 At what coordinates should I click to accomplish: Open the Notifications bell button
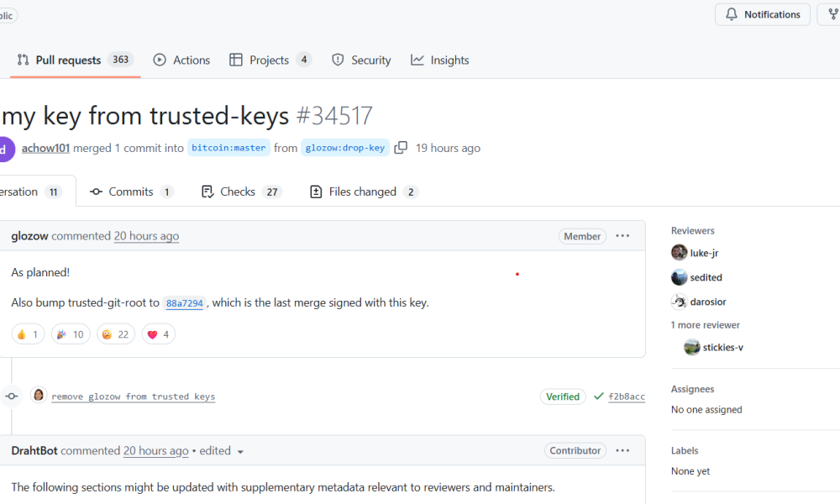tap(763, 14)
